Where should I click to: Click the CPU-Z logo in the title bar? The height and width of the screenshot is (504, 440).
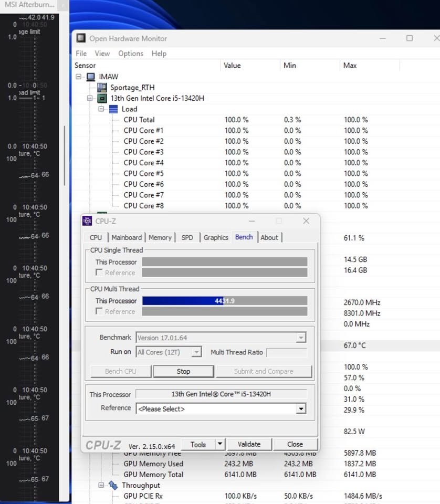(x=87, y=220)
